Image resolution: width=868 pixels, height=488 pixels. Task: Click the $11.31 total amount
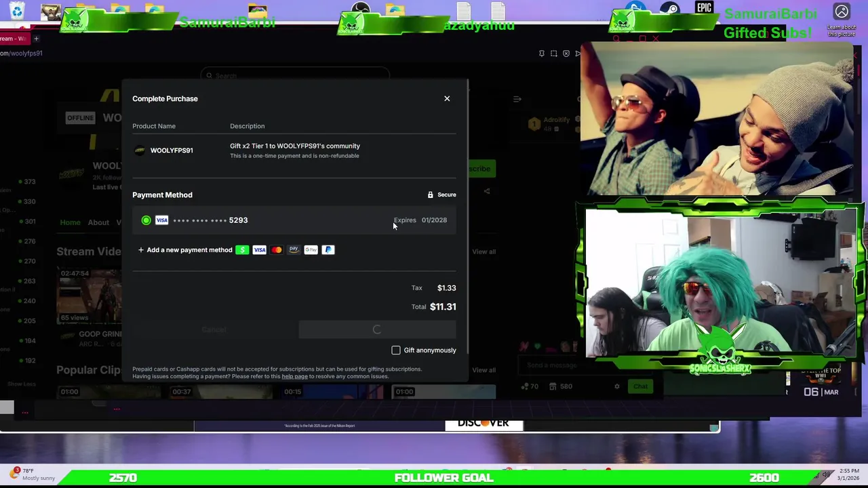443,307
